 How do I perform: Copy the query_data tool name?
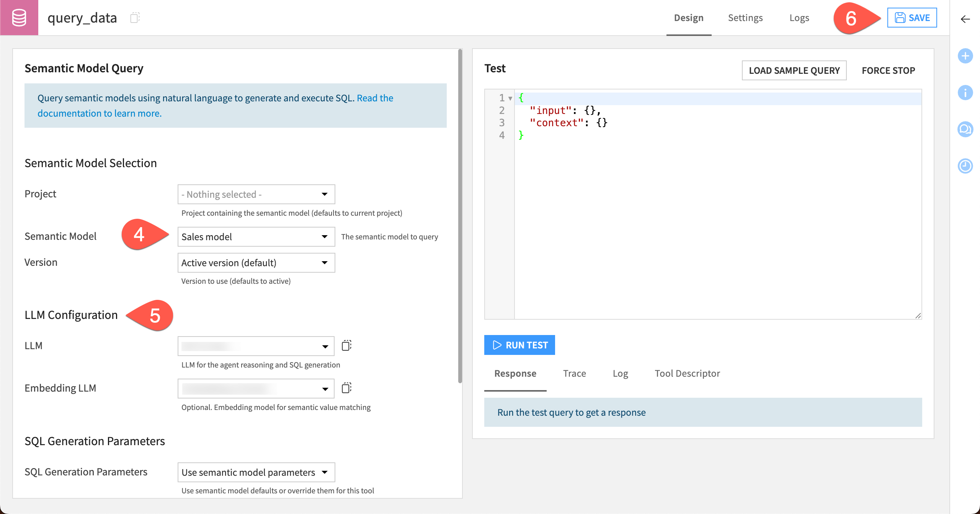pyautogui.click(x=135, y=18)
